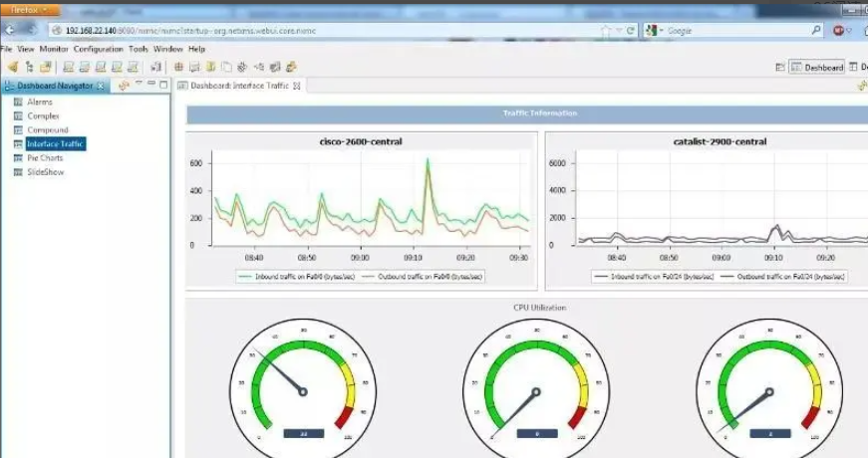Select Pie Charts in the navigator tree
Viewport: 868px width, 458px height.
[x=46, y=158]
